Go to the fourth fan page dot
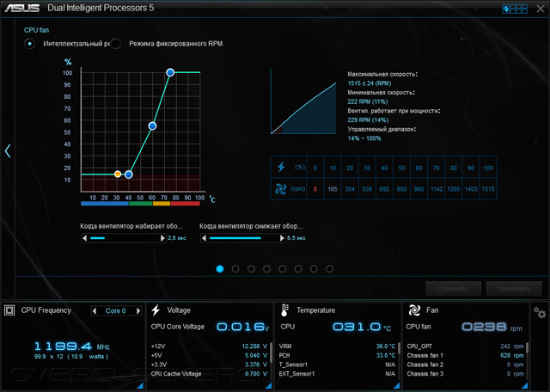Screen dimensions: 550x392 (x=267, y=269)
